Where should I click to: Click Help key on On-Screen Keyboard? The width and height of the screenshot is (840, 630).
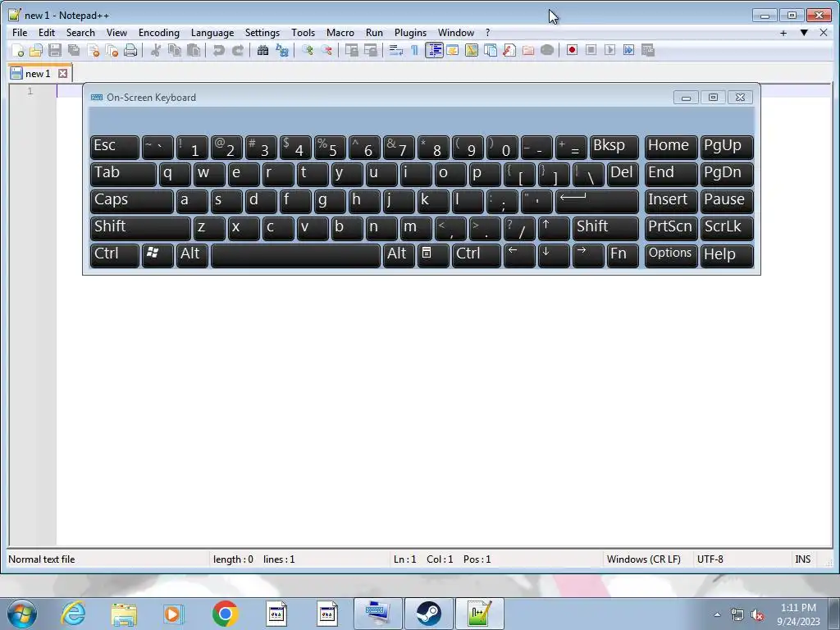tap(727, 255)
